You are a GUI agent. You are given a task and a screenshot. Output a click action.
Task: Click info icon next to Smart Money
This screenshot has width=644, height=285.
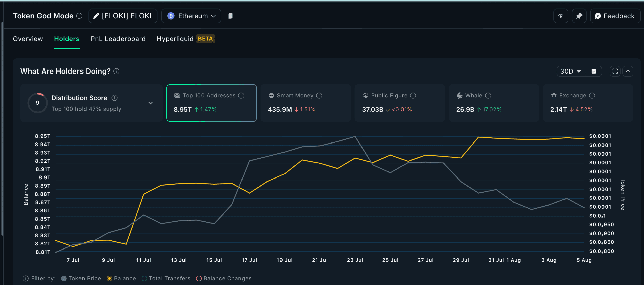(x=319, y=96)
